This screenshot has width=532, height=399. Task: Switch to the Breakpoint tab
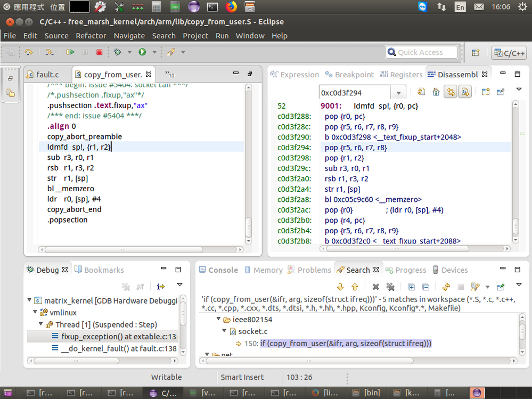[349, 74]
